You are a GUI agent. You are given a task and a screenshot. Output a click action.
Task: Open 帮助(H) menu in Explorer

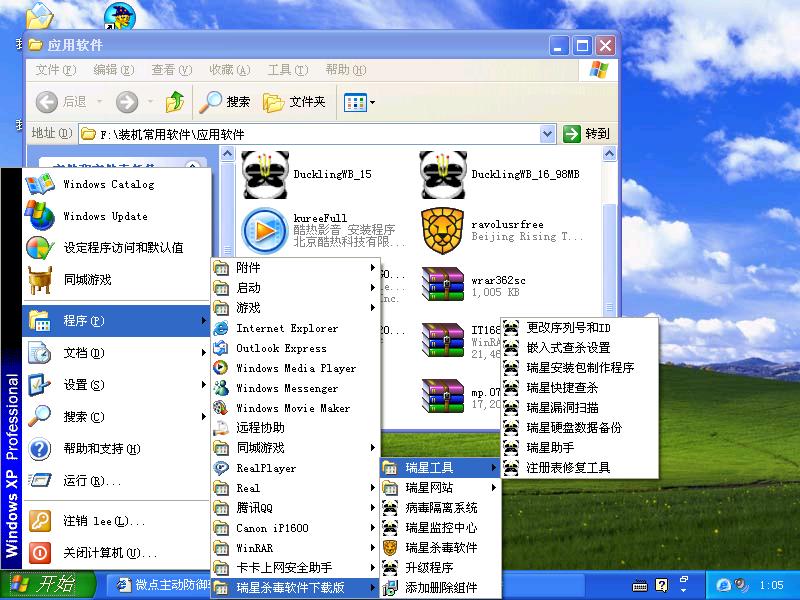(x=345, y=70)
